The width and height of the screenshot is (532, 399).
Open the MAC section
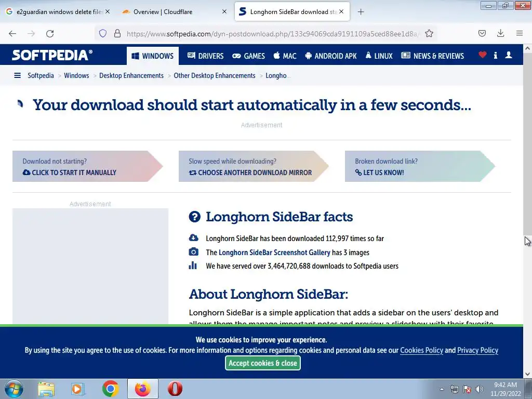(285, 56)
